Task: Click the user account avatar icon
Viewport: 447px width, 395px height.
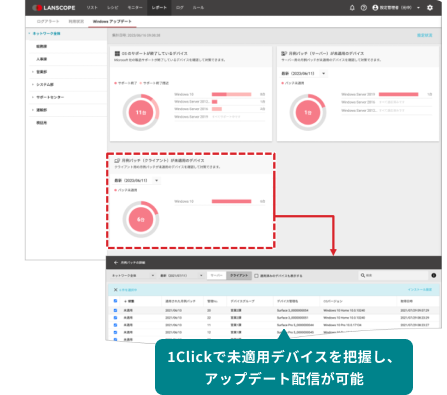Action: click(375, 8)
